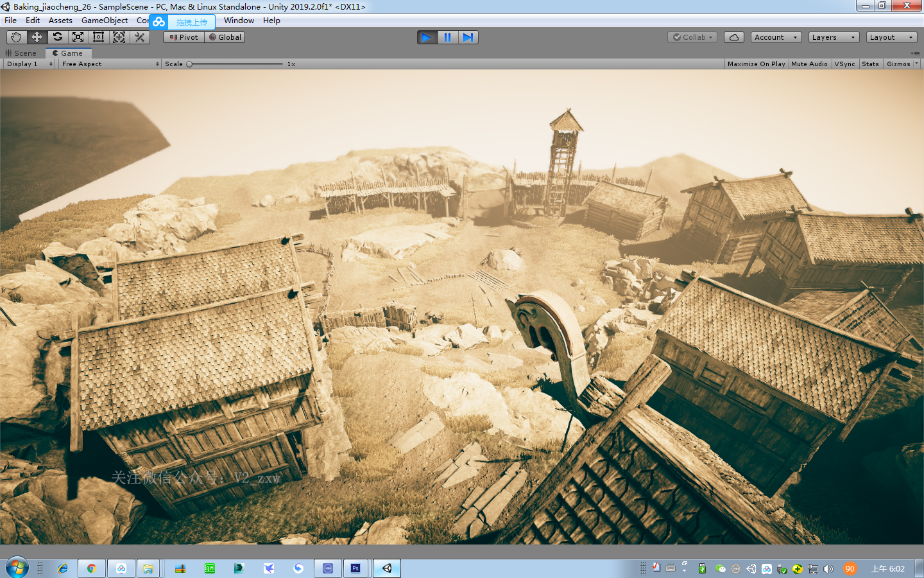Toggle Pivot/Center handle position
Image resolution: width=924 pixels, height=578 pixels.
(184, 37)
